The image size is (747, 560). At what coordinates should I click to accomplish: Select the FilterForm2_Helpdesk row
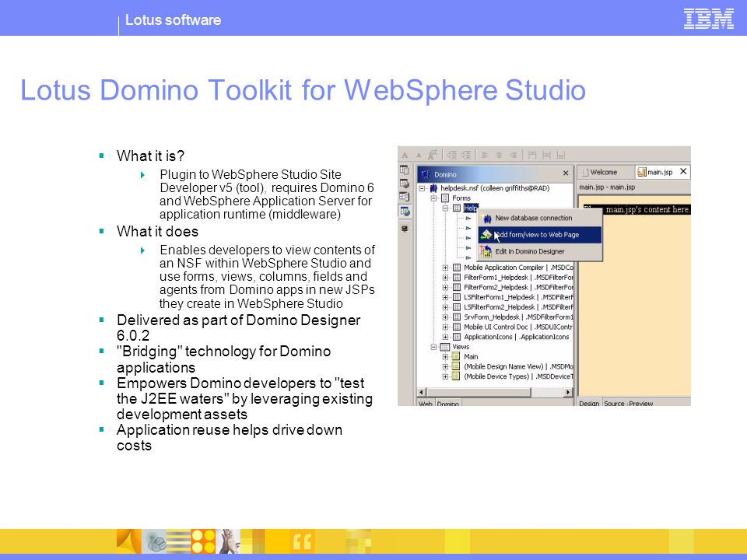(518, 288)
